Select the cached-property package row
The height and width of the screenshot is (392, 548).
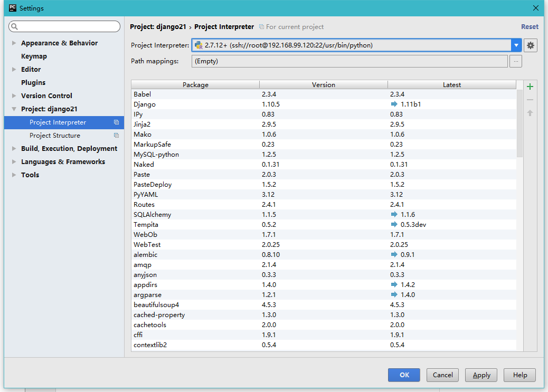(324, 315)
